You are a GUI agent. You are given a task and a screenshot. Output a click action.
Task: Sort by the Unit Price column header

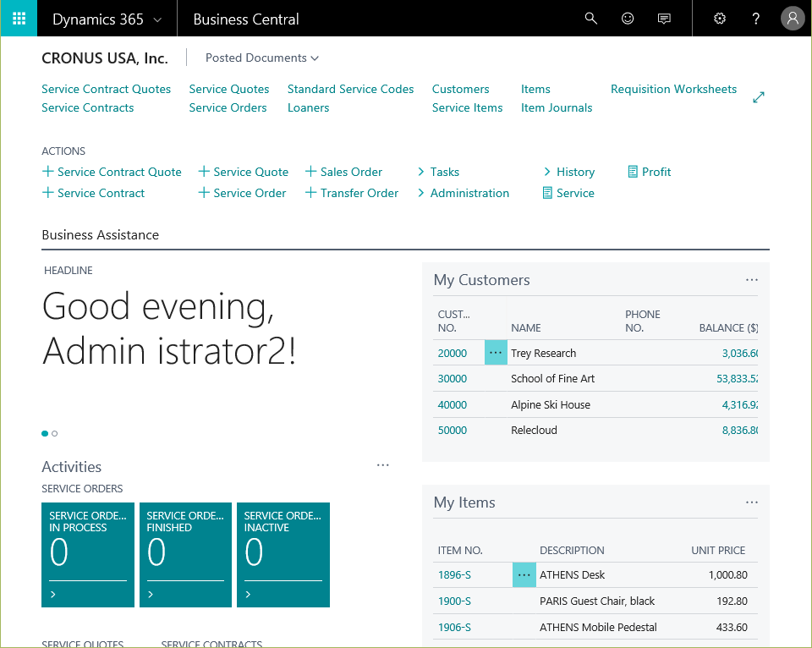[718, 550]
